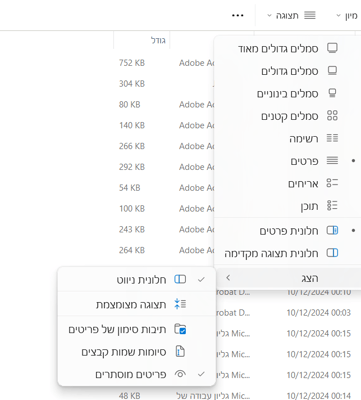Select the 54 KB size cell
Screen dimensions: 361x400
130,188
